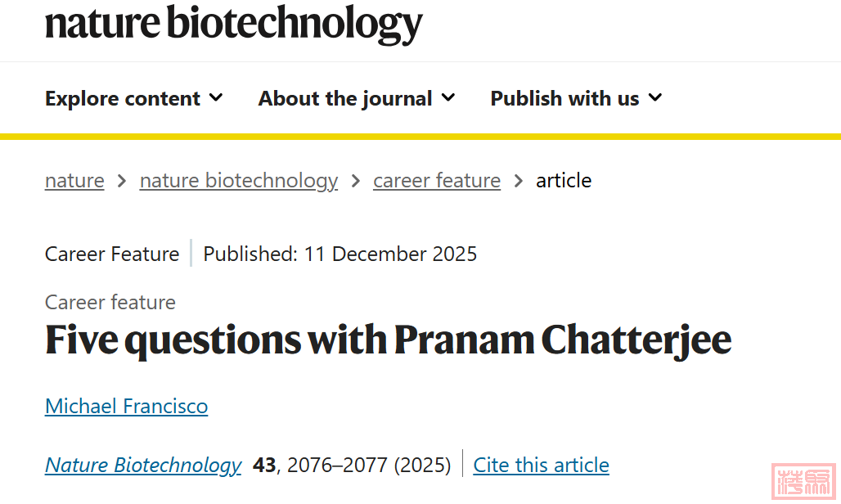Click "Cite this article"
The width and height of the screenshot is (841, 504).
541,465
